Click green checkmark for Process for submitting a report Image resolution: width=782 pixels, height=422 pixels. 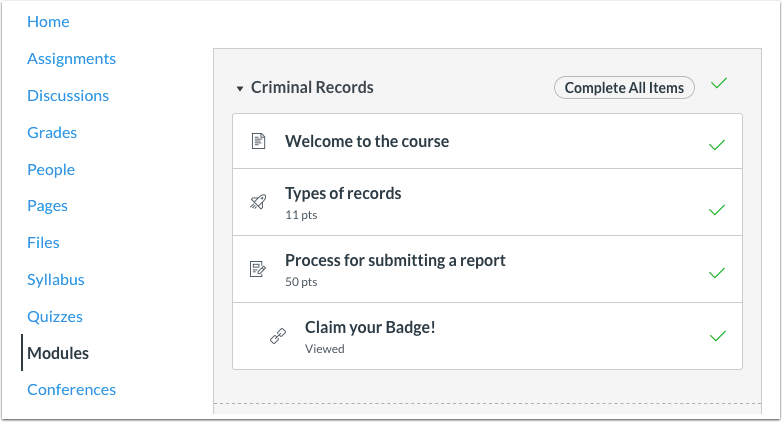(x=717, y=272)
